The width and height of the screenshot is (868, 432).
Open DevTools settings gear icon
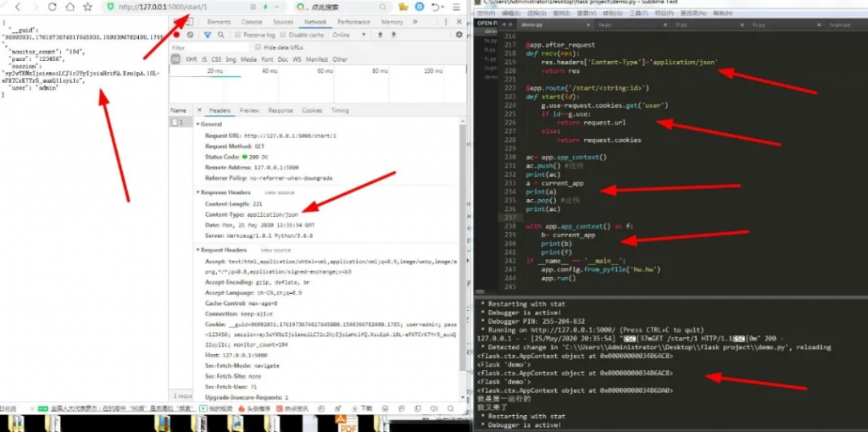(x=459, y=35)
